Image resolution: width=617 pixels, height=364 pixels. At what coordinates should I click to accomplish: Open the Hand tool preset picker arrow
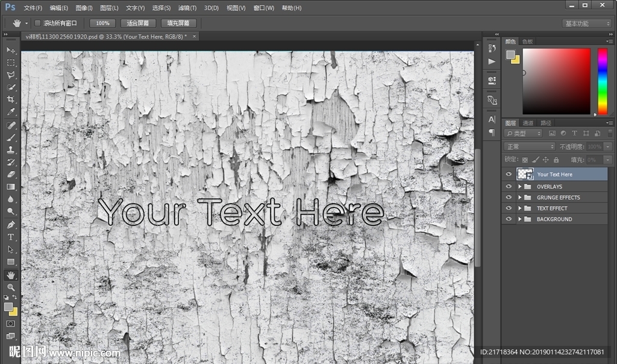tap(27, 24)
